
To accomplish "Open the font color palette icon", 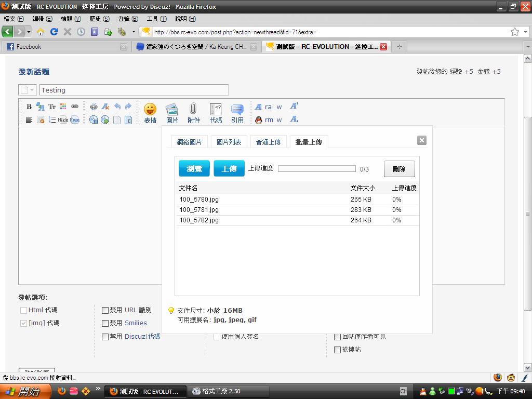I will coord(63,107).
